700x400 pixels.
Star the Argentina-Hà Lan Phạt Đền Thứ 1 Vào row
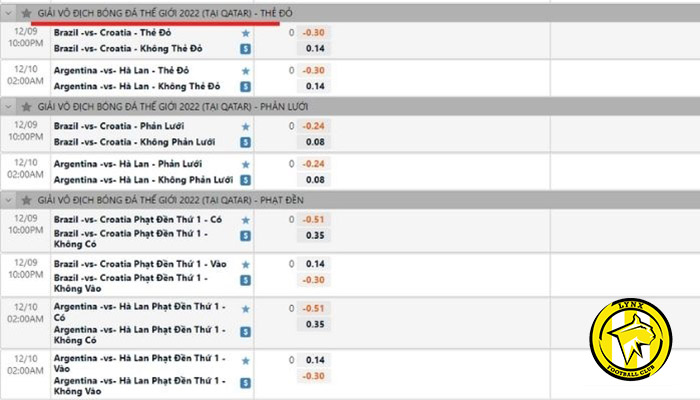click(246, 361)
